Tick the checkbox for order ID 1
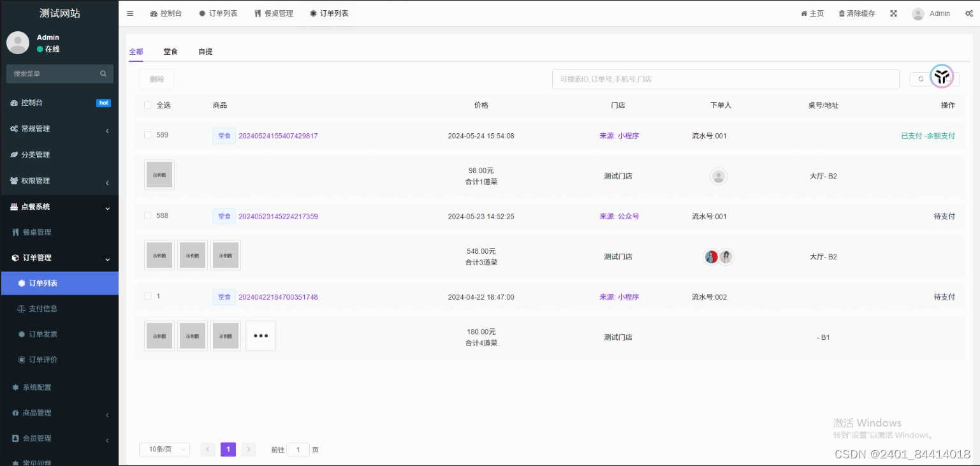The width and height of the screenshot is (980, 466). (148, 296)
